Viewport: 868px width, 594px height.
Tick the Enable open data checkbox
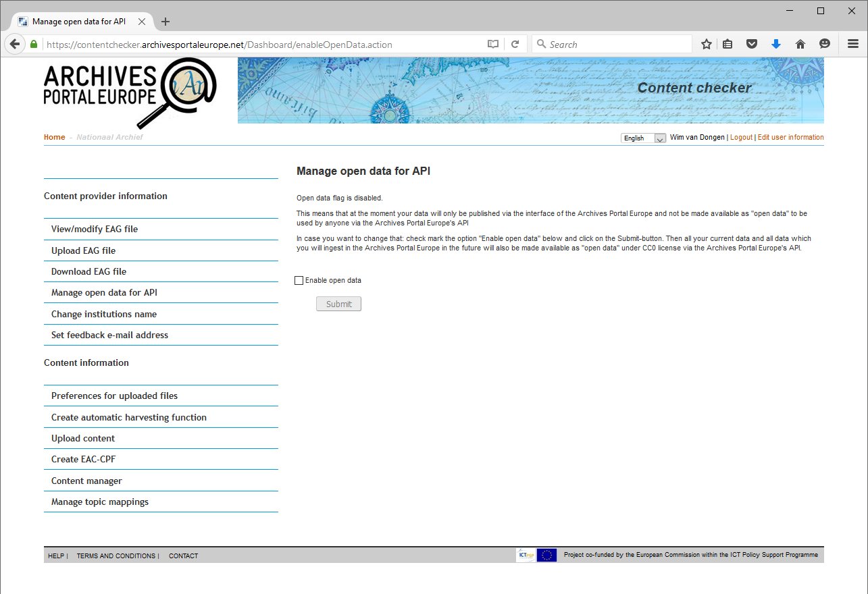point(299,281)
